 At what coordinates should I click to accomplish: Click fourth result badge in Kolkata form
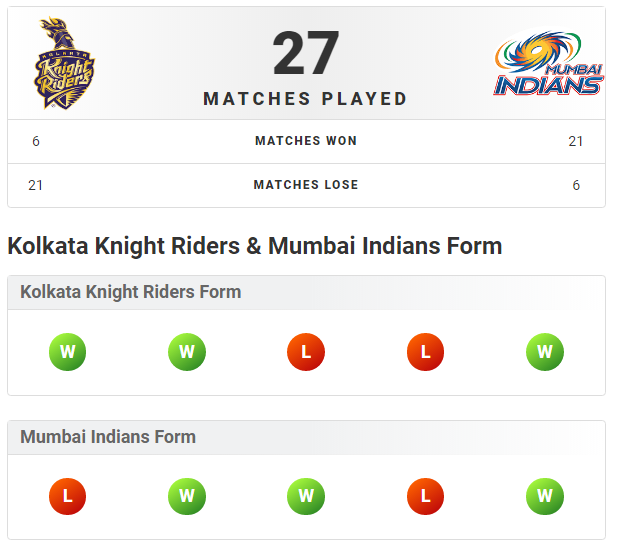click(425, 352)
